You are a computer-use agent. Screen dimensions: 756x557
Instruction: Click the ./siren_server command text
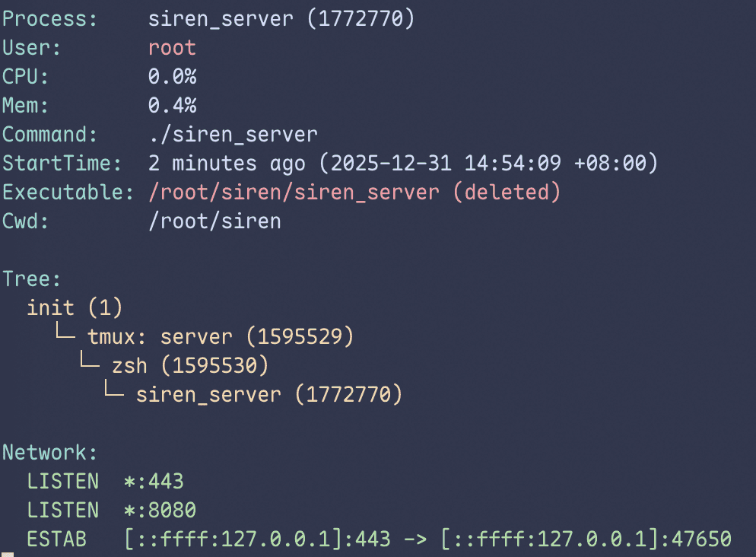pos(233,134)
